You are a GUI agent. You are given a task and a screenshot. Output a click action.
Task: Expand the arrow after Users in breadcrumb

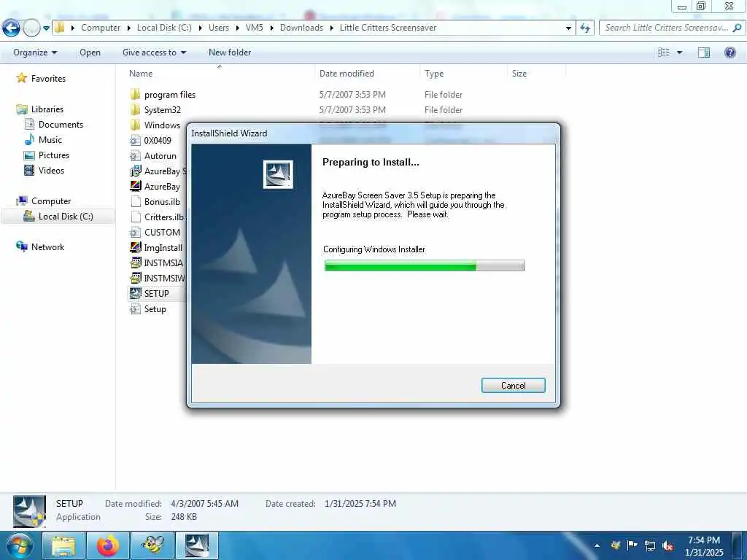pos(237,28)
